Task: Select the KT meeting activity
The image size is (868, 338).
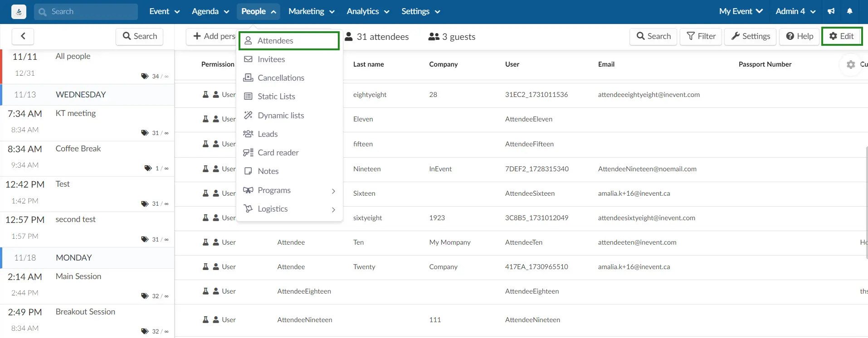Action: click(x=87, y=123)
